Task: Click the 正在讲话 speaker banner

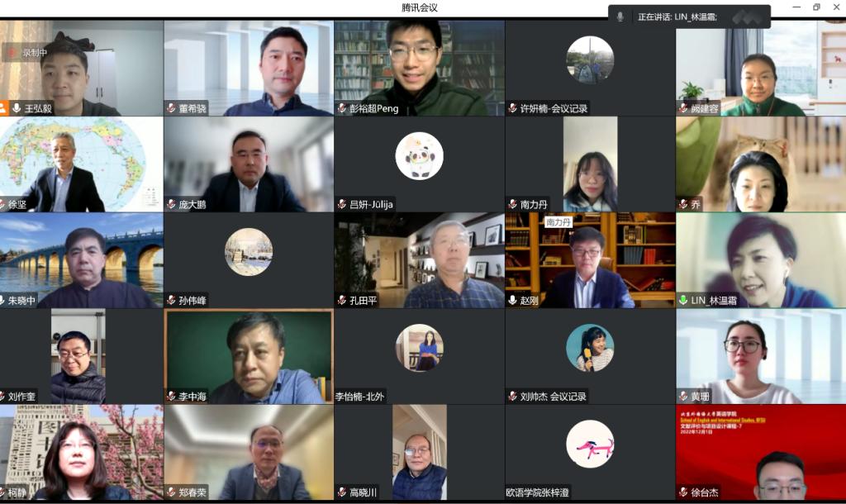Action: [689, 17]
